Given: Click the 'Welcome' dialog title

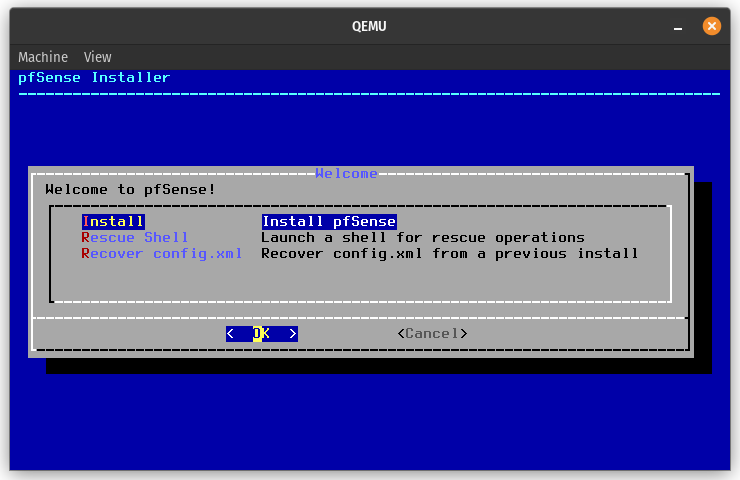Looking at the screenshot, I should tap(346, 173).
